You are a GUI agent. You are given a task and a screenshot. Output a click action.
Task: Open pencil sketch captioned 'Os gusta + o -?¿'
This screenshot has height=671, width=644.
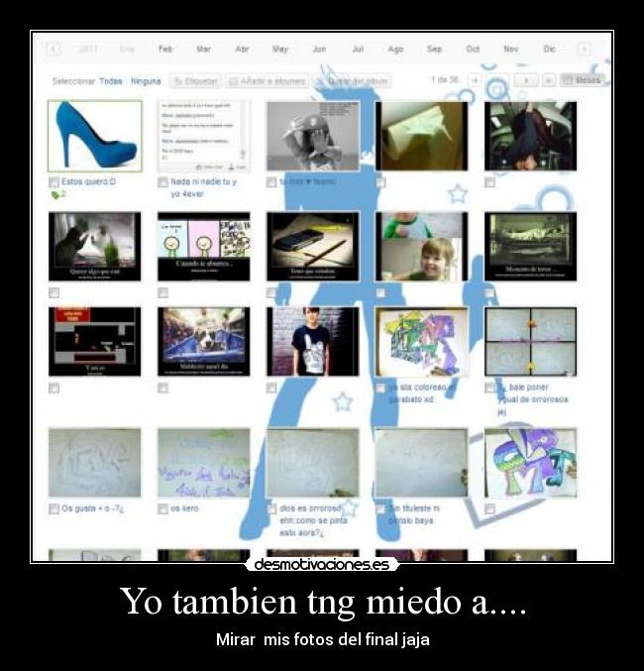pos(94,463)
